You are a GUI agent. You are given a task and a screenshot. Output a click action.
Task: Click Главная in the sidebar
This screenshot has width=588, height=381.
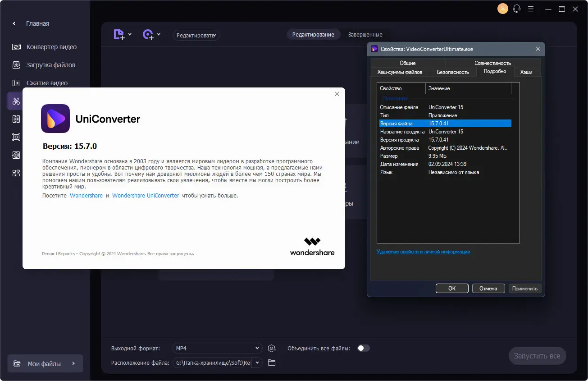[x=37, y=23]
